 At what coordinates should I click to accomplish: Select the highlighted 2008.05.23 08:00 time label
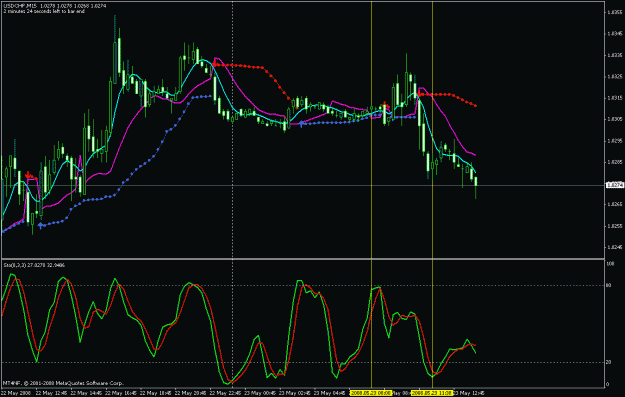371,393
